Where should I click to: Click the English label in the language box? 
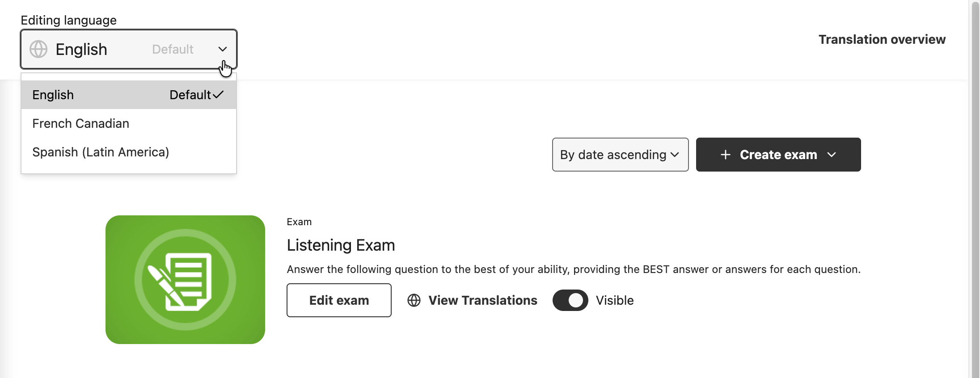[x=81, y=49]
